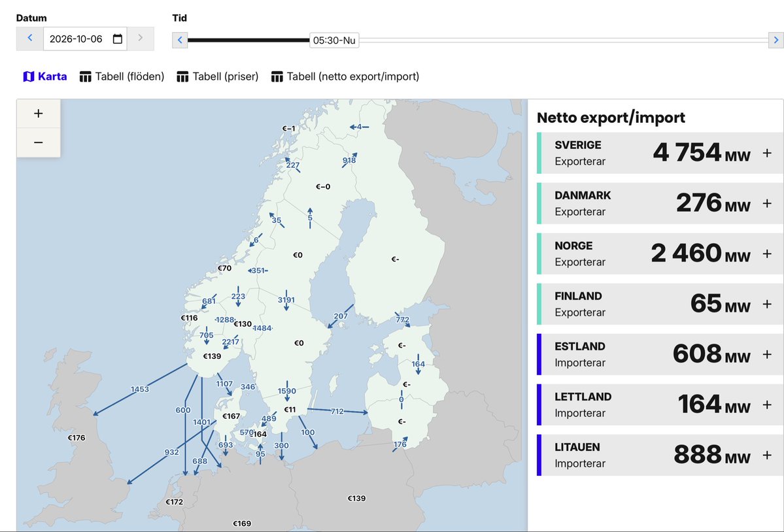Click the date field 2026-10-06
784x532 pixels.
pyautogui.click(x=85, y=39)
